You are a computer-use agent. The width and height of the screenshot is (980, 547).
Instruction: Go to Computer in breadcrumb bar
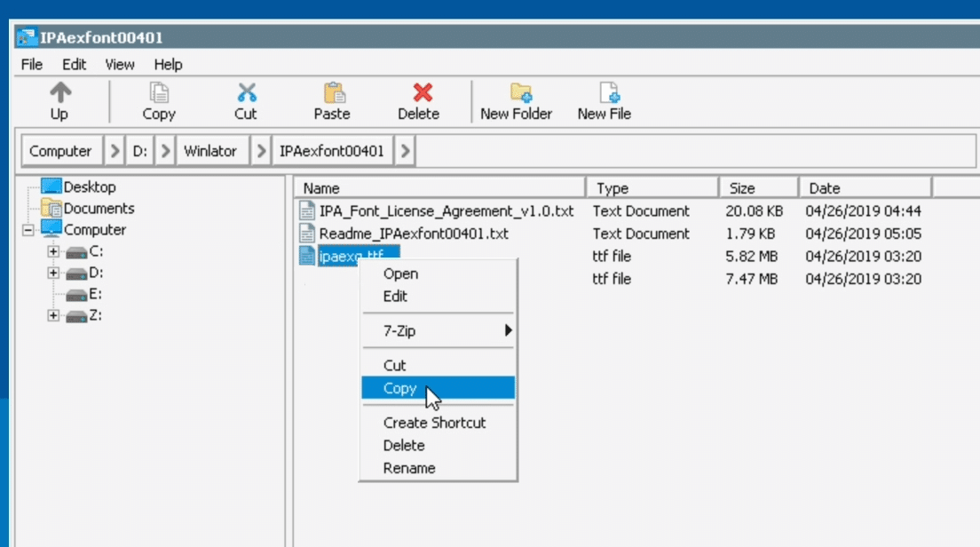pos(60,151)
